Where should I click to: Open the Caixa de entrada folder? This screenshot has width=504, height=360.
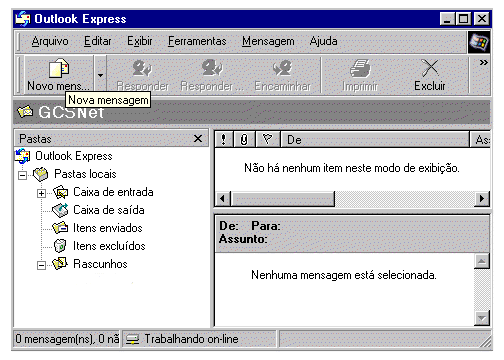coord(113,192)
